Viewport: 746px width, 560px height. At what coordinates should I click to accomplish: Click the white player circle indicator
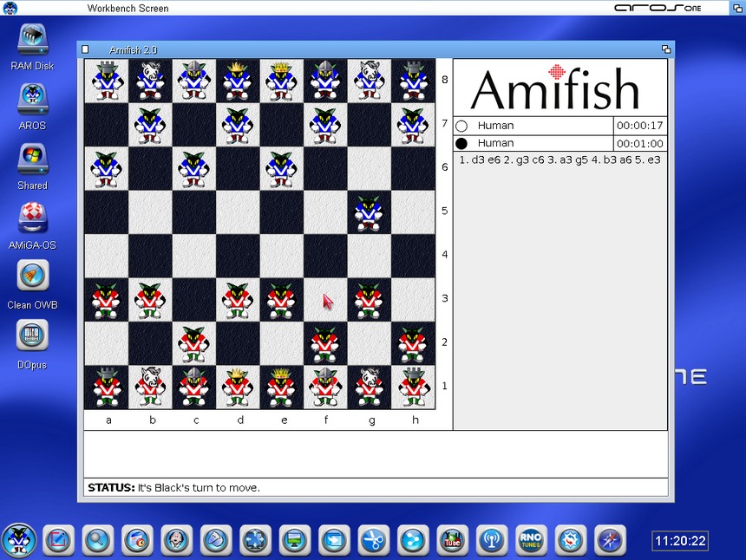tap(461, 126)
